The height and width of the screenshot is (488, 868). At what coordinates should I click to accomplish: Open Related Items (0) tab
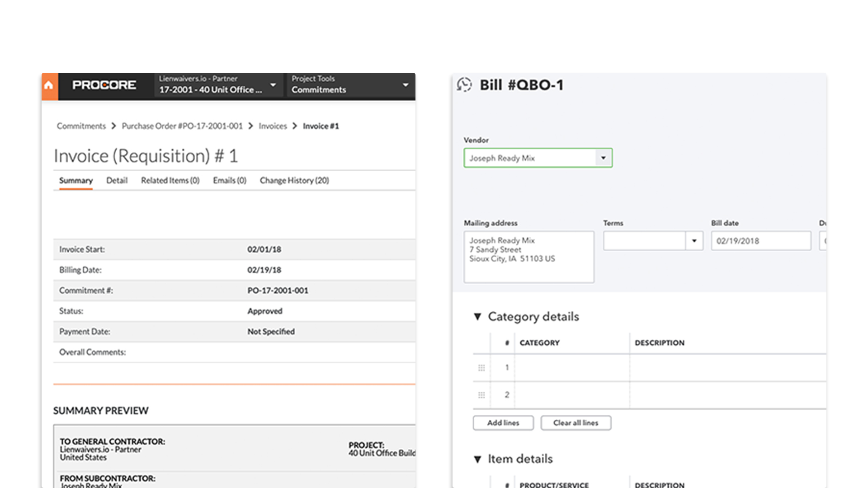[170, 180]
